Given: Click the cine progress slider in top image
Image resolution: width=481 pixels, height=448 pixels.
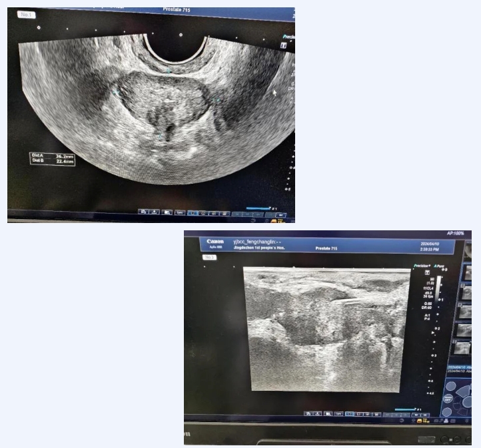Looking at the screenshot, I should 258,208.
